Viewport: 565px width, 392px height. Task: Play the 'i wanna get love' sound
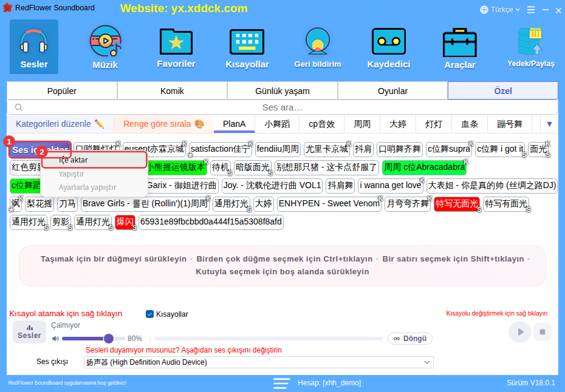coord(391,186)
